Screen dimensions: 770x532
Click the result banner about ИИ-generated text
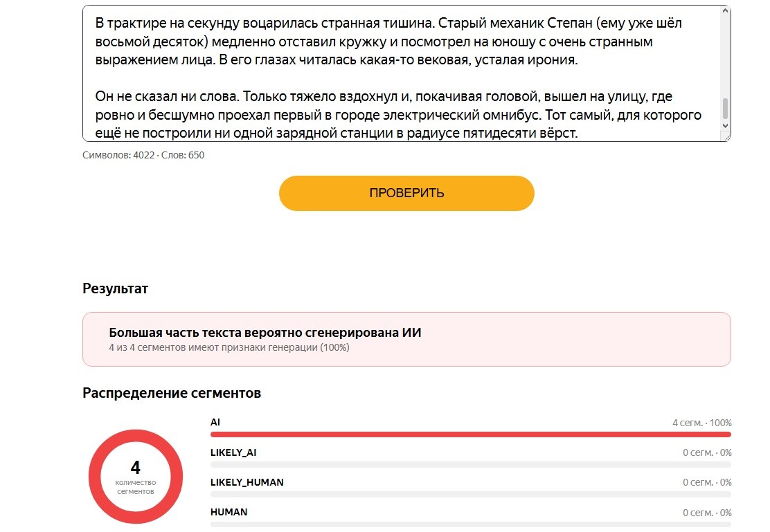tap(406, 339)
